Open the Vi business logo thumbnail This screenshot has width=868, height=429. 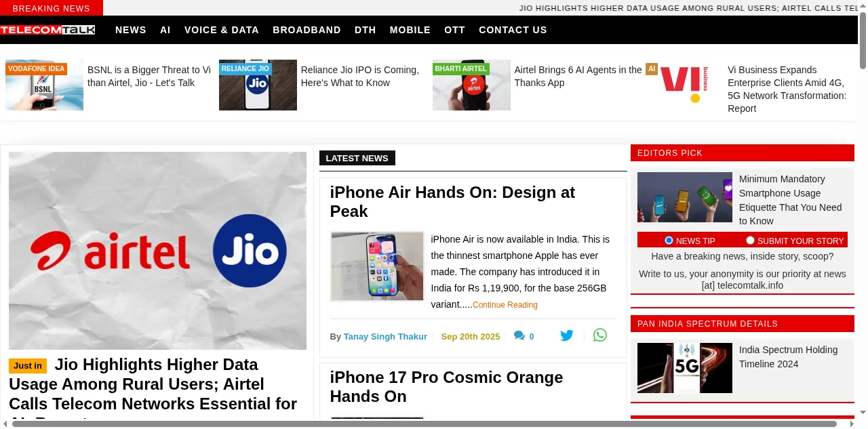pyautogui.click(x=685, y=85)
